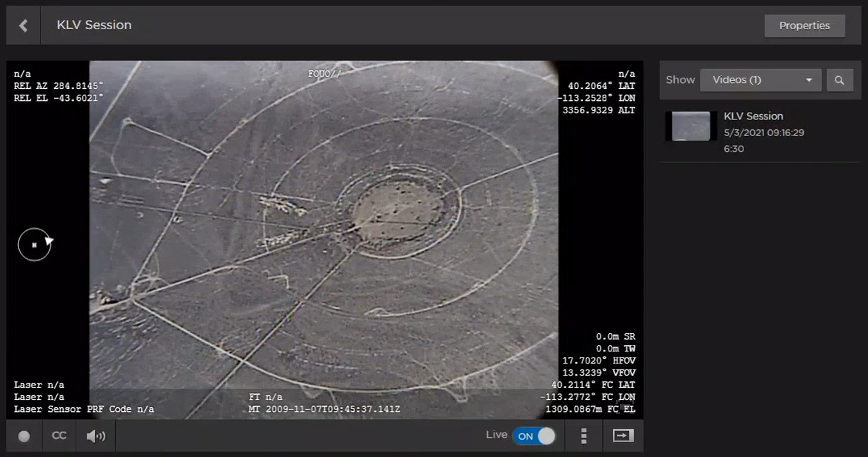Open the Properties panel
Viewport: 868px width, 457px height.
[804, 26]
